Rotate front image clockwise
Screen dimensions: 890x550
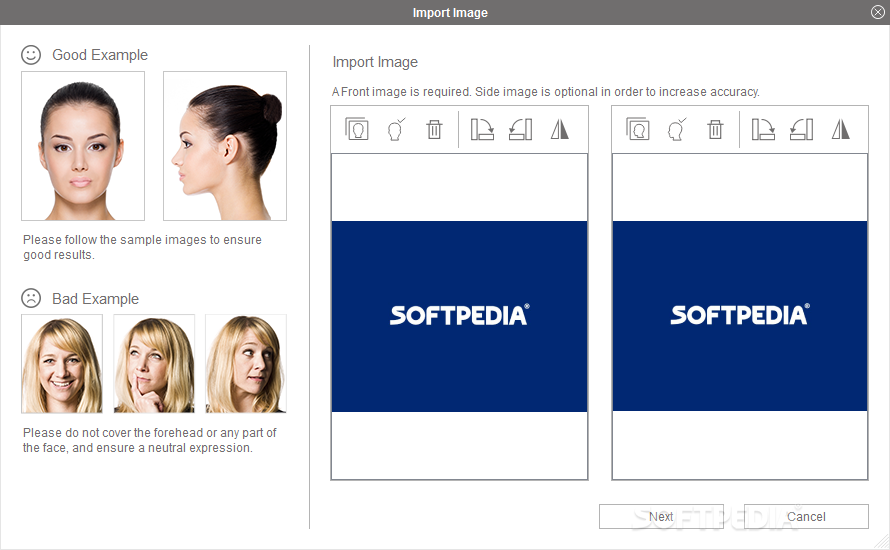pyautogui.click(x=482, y=129)
